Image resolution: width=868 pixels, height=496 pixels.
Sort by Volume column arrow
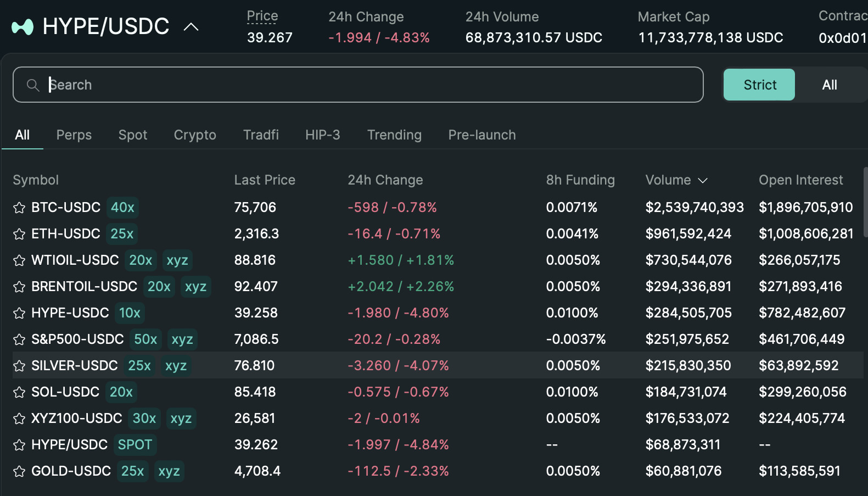[x=703, y=181]
